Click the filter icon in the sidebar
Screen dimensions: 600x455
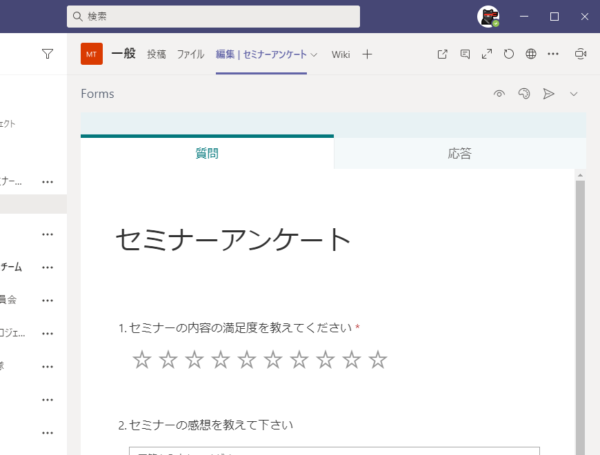click(x=47, y=54)
